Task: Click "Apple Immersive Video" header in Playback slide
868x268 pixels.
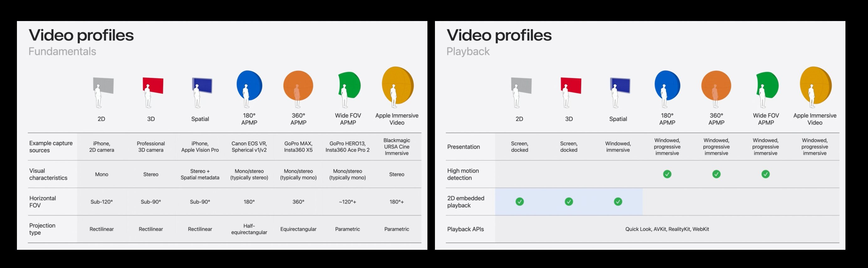Action: click(x=815, y=119)
